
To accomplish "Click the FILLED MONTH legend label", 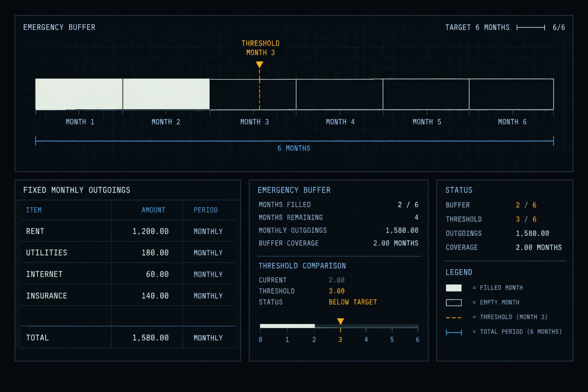I will pos(501,288).
